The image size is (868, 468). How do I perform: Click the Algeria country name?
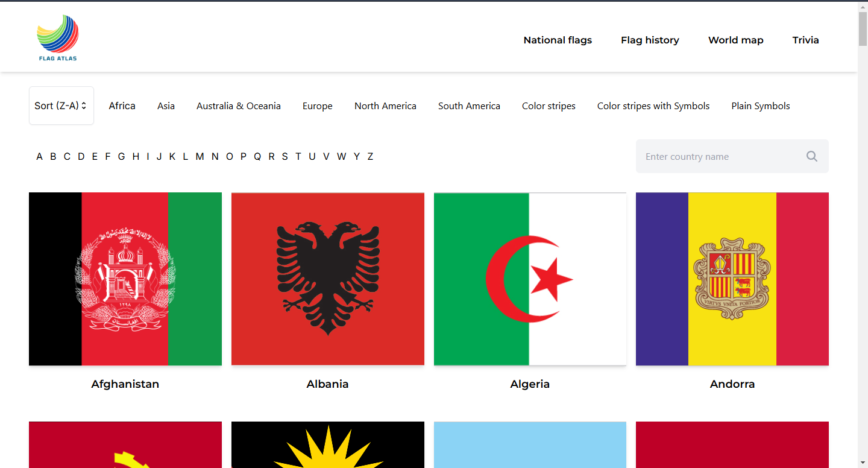[x=530, y=384]
